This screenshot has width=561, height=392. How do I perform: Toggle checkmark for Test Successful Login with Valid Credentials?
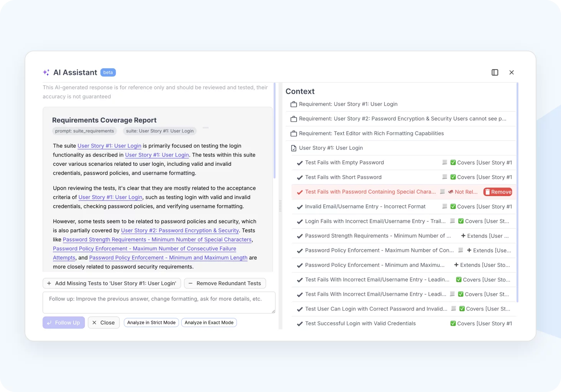(300, 324)
